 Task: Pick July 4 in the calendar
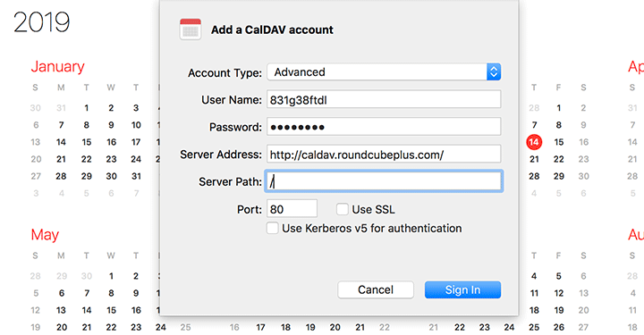(534, 276)
